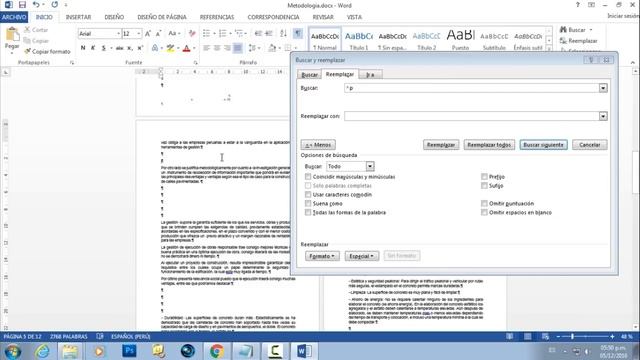Click the Reemplazar button in dialog
The width and height of the screenshot is (640, 360).
click(x=441, y=145)
